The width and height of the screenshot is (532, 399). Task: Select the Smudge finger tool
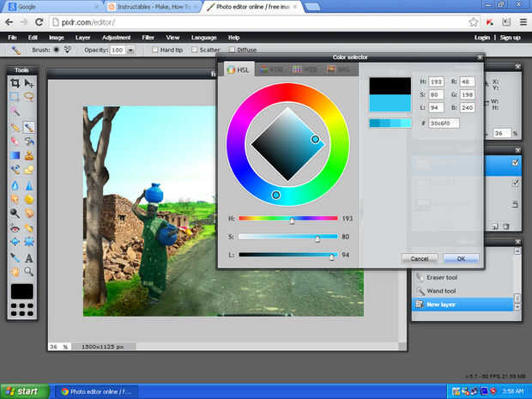[15, 199]
